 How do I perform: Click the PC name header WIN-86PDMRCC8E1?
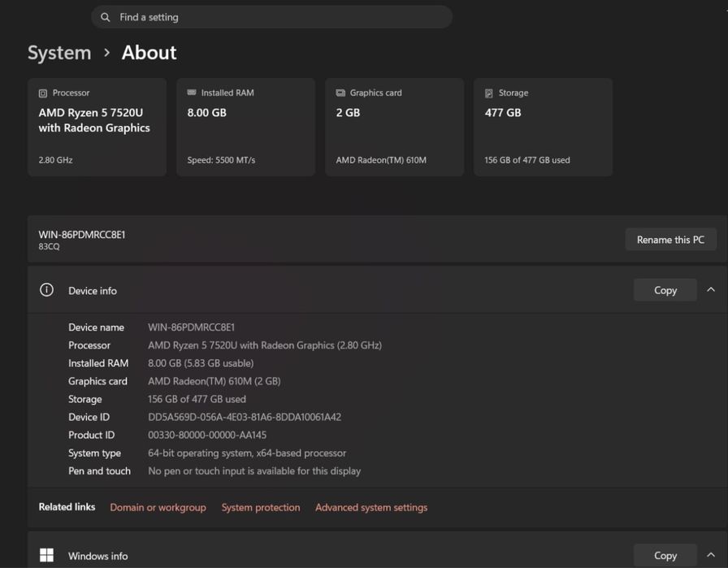click(x=82, y=235)
